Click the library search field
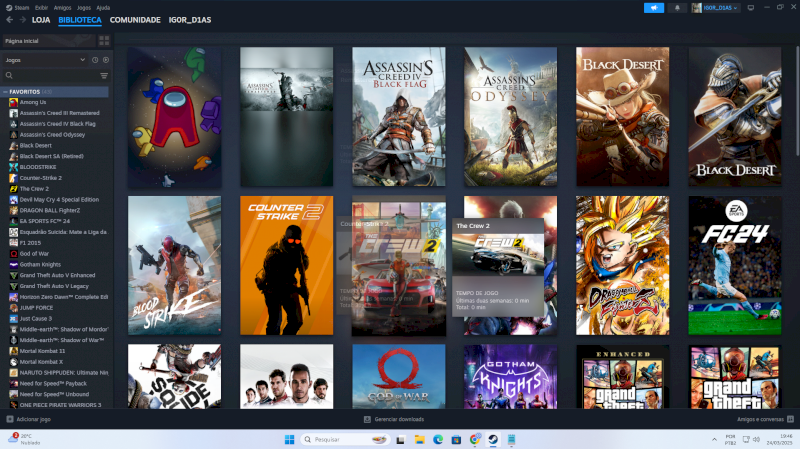The image size is (800, 449). point(50,75)
